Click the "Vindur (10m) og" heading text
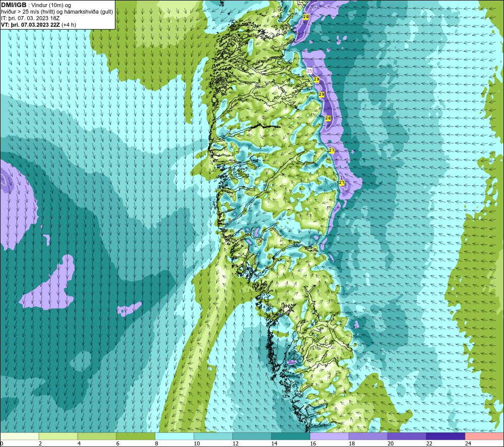 51,6
